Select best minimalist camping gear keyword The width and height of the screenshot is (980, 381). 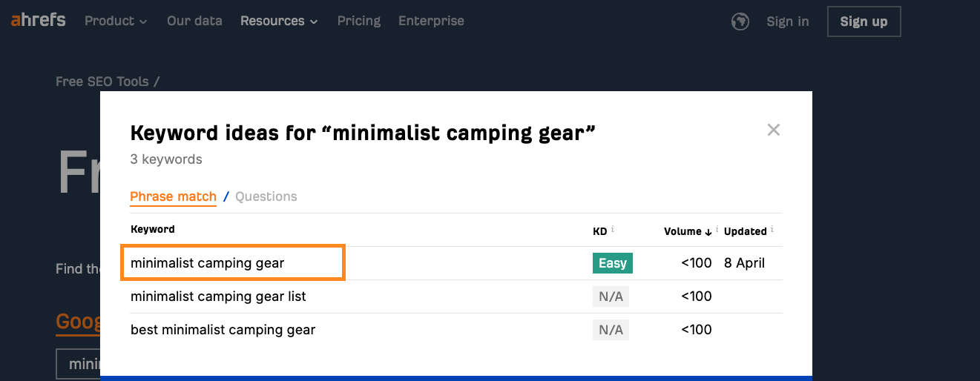[223, 330]
